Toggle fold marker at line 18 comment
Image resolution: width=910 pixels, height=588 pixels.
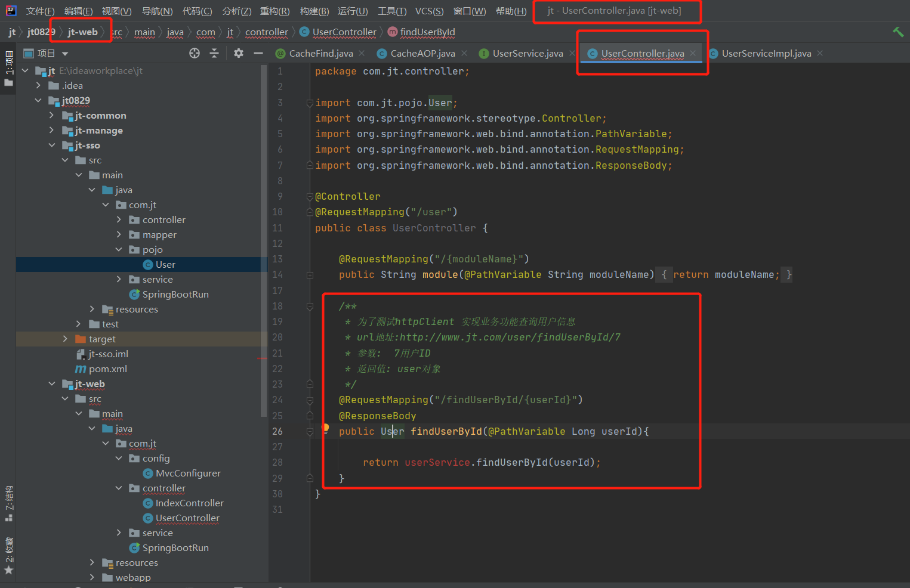(310, 307)
